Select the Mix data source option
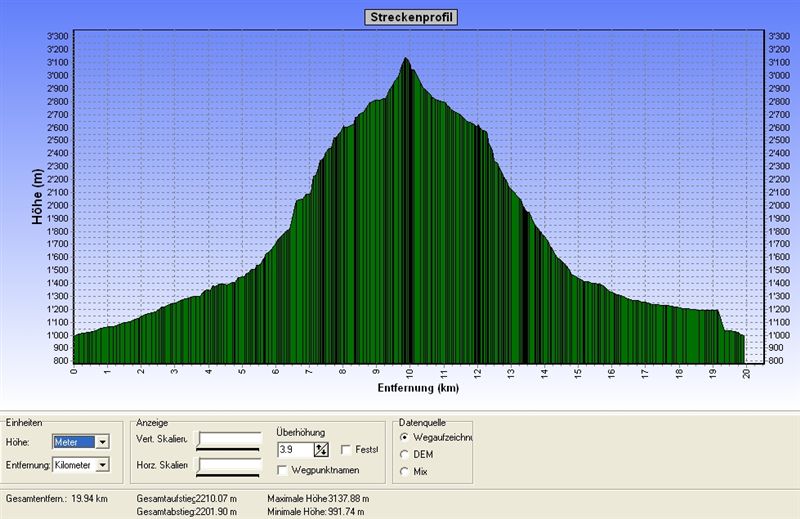The height and width of the screenshot is (519, 800). click(x=404, y=471)
